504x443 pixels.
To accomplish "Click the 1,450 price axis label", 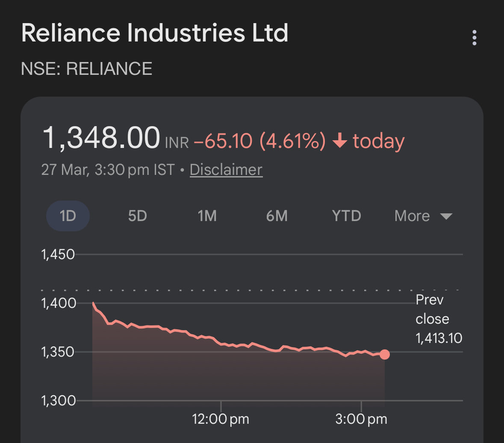I will [58, 254].
